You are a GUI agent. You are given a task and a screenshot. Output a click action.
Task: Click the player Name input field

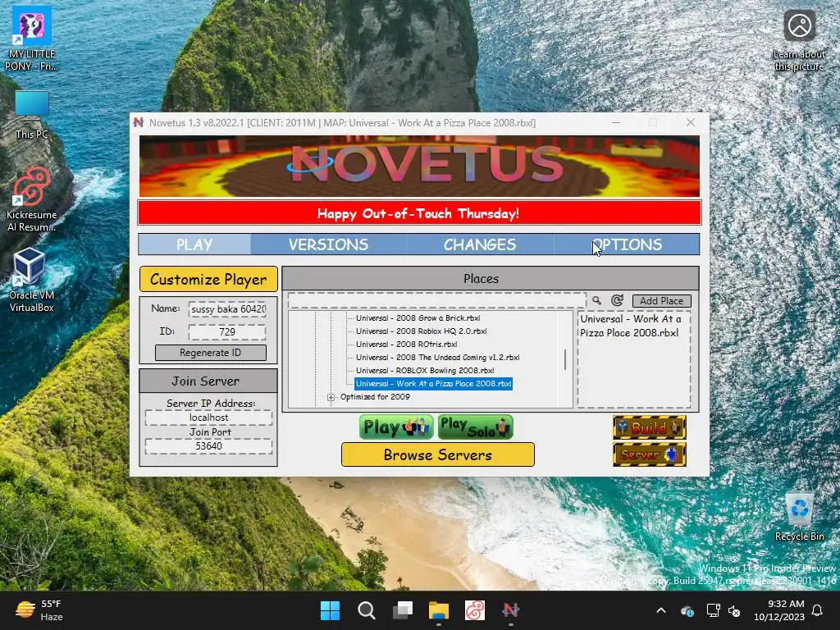point(227,309)
